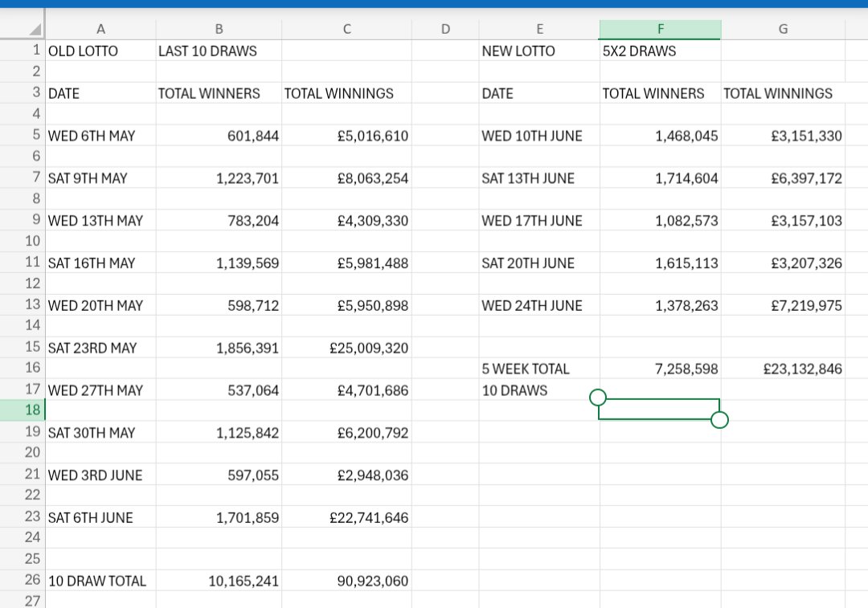Select cell 'SAT 23RD MAY'
This screenshot has height=608, width=868.
pos(100,348)
